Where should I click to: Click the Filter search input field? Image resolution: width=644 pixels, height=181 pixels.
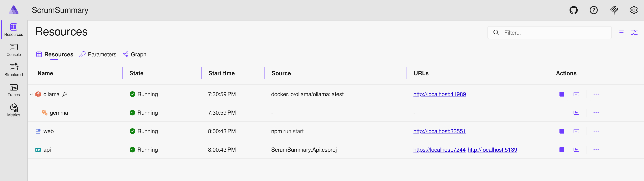tap(538, 33)
